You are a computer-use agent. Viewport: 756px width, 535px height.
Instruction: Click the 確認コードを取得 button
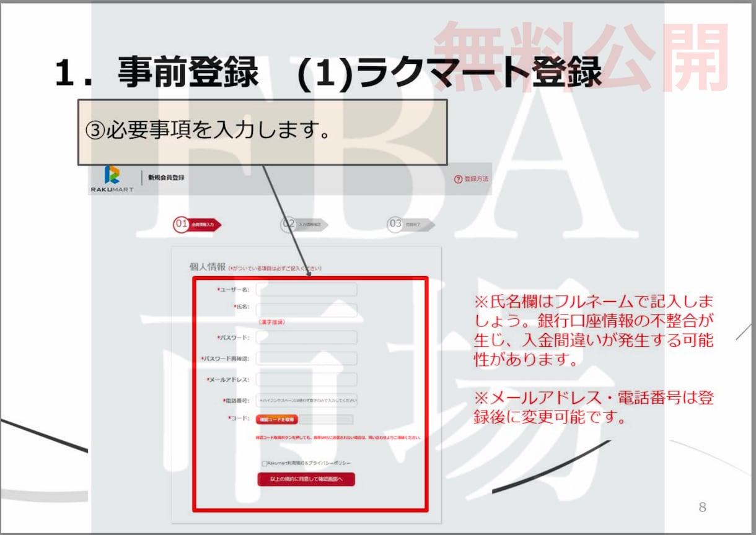pyautogui.click(x=277, y=420)
